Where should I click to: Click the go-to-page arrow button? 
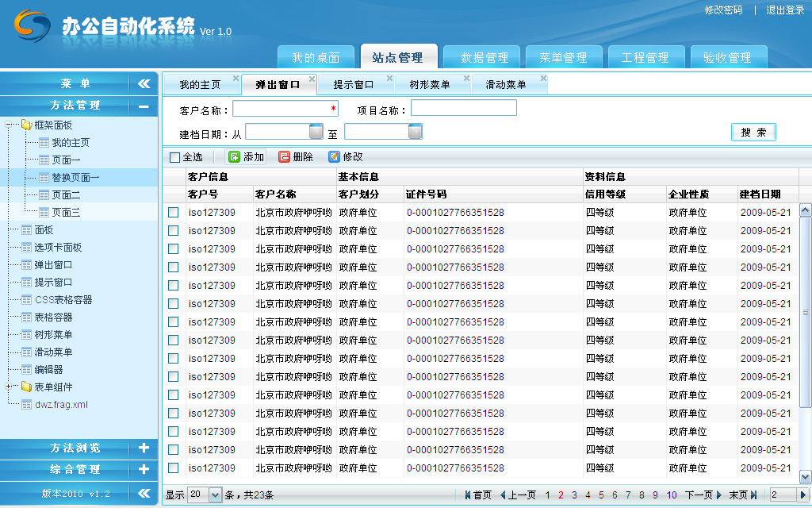coord(803,495)
